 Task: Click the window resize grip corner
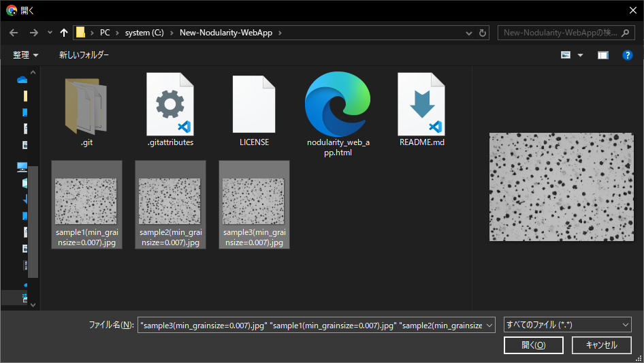639,358
